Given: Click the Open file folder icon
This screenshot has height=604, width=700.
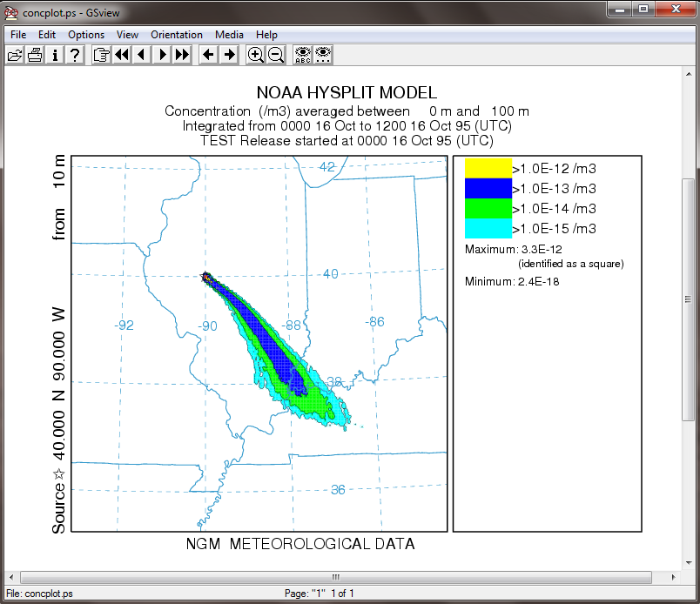Looking at the screenshot, I should [x=15, y=55].
